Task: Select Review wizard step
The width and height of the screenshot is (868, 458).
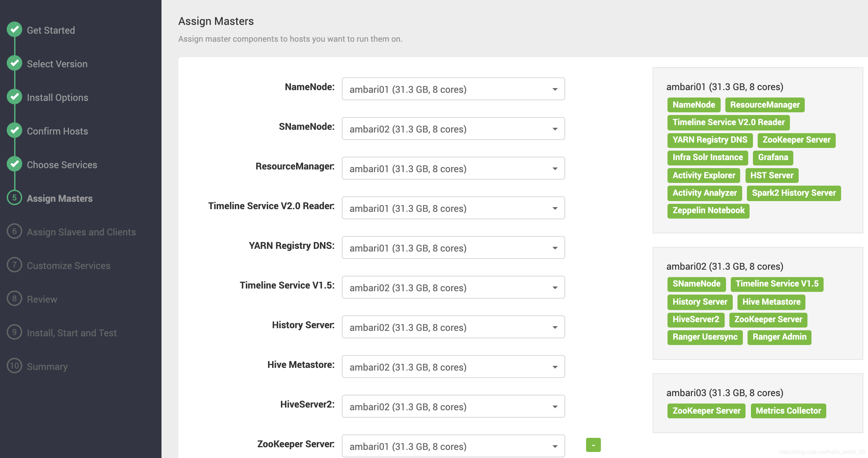Action: pos(42,300)
